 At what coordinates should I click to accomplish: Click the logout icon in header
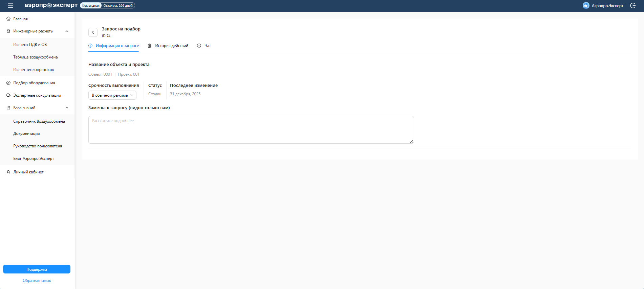(x=632, y=6)
